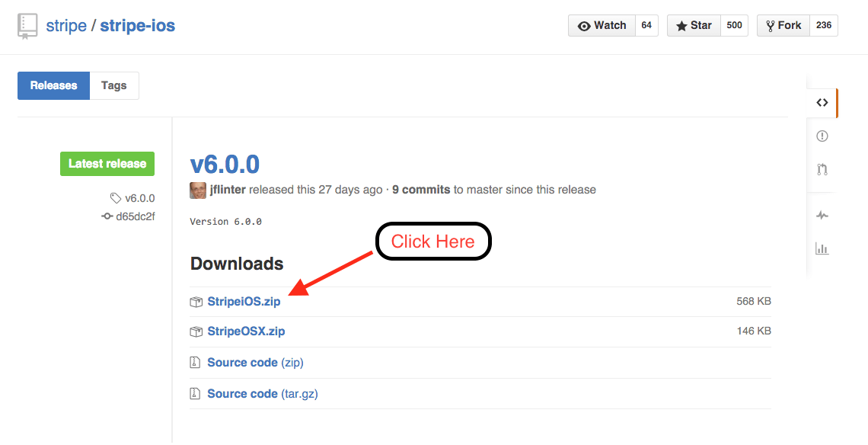This screenshot has width=868, height=445.
Task: Open the Code sidebar icon
Action: pos(822,103)
